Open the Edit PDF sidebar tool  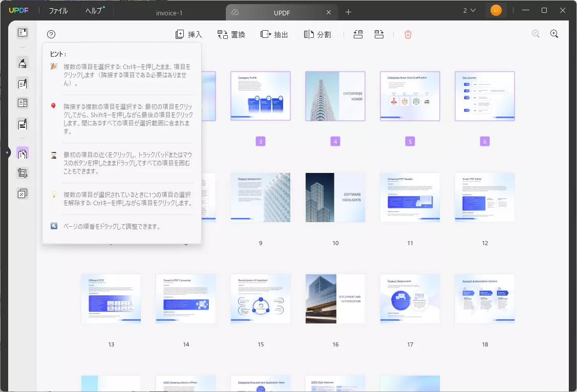coord(23,83)
